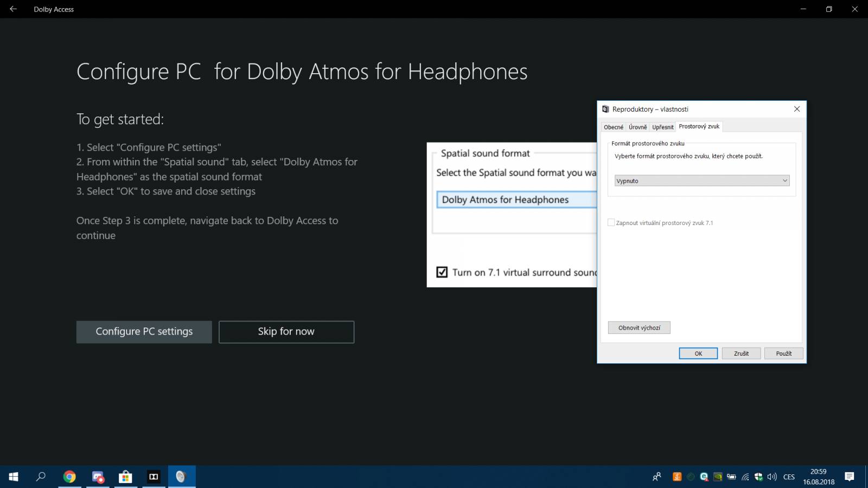Open the ESET security tray icon
The width and height of the screenshot is (868, 488).
(x=704, y=477)
